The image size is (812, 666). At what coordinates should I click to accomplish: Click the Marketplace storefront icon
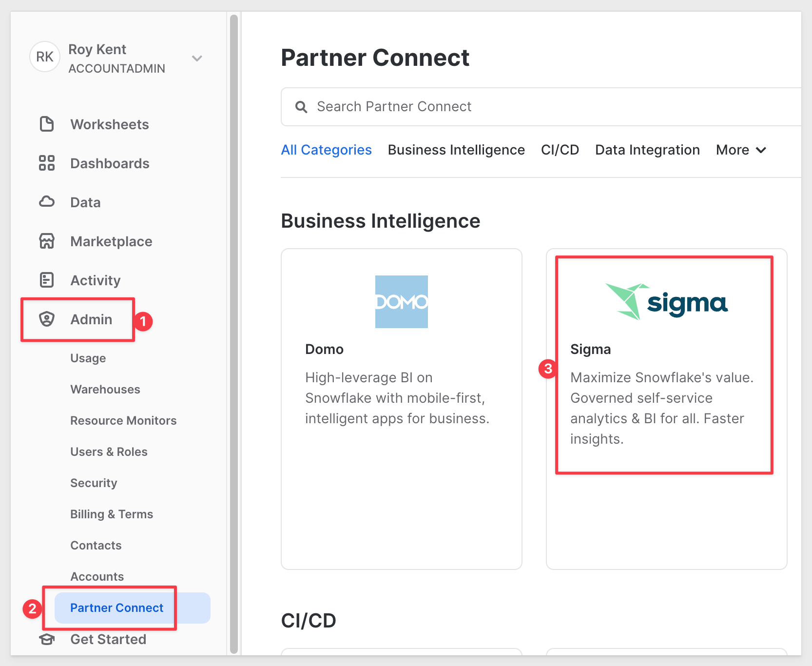(47, 241)
